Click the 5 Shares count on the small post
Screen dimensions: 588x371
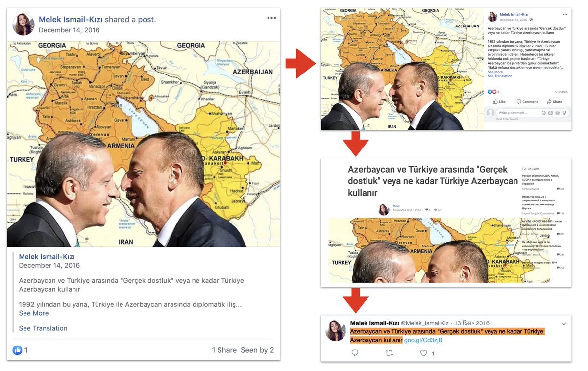(x=561, y=92)
